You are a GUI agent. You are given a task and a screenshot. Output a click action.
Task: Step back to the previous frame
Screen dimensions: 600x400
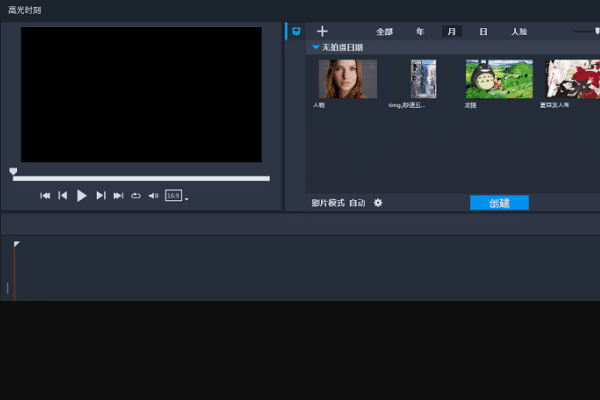tap(63, 196)
